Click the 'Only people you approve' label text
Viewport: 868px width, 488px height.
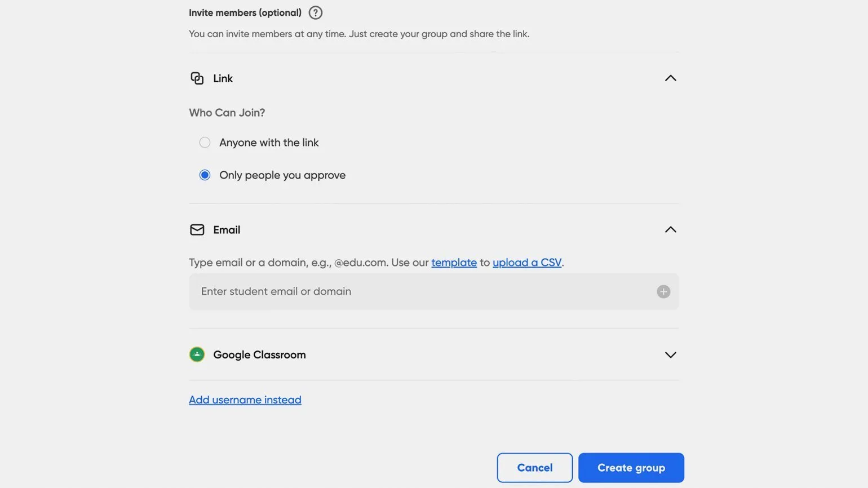pyautogui.click(x=282, y=175)
